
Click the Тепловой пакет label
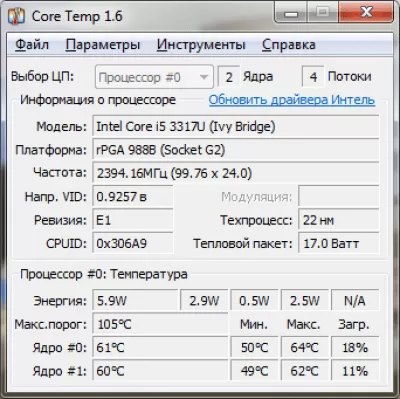243,244
